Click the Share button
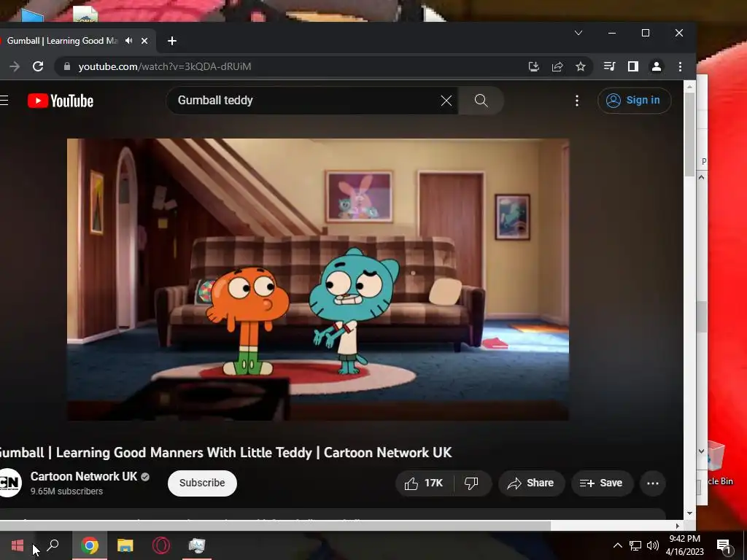The width and height of the screenshot is (747, 560). click(531, 483)
